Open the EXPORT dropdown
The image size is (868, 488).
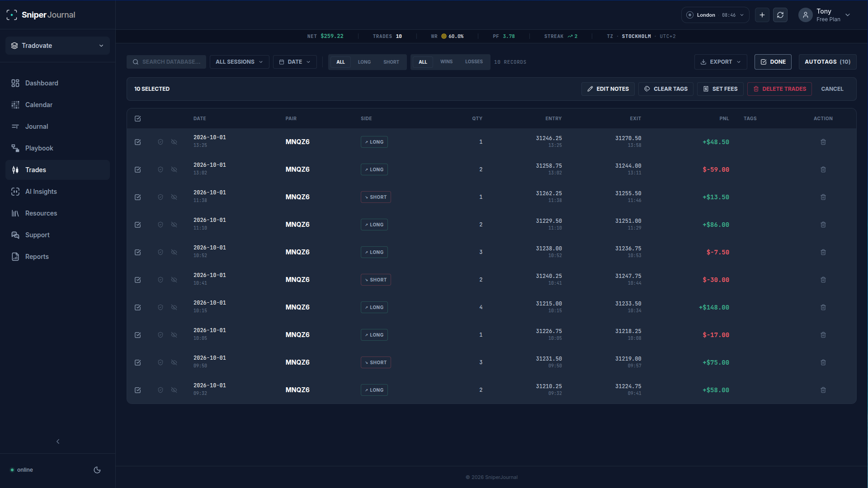click(721, 62)
